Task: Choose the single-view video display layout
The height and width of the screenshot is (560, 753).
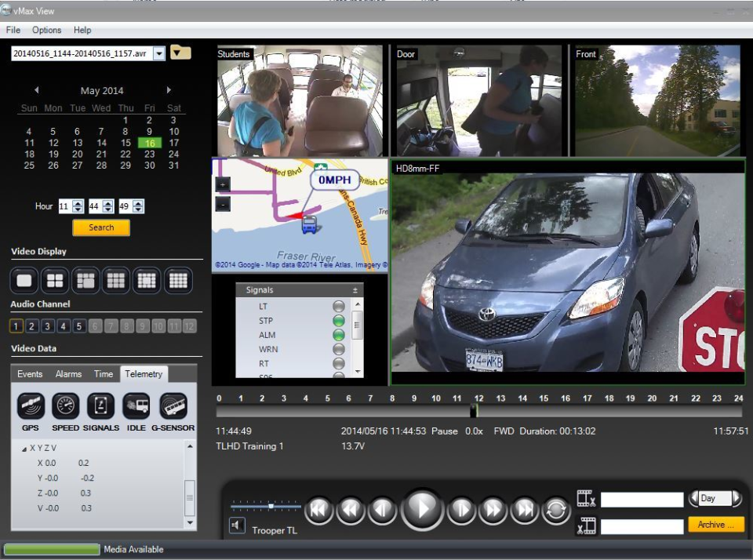Action: (x=24, y=280)
